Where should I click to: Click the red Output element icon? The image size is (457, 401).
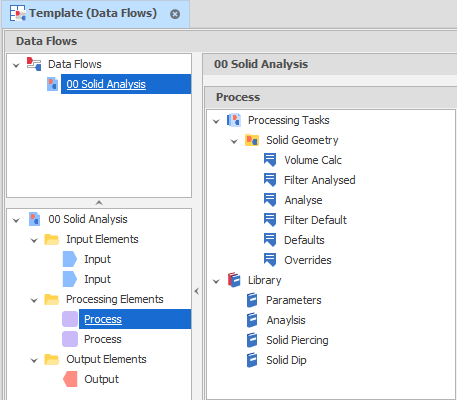pyautogui.click(x=70, y=379)
